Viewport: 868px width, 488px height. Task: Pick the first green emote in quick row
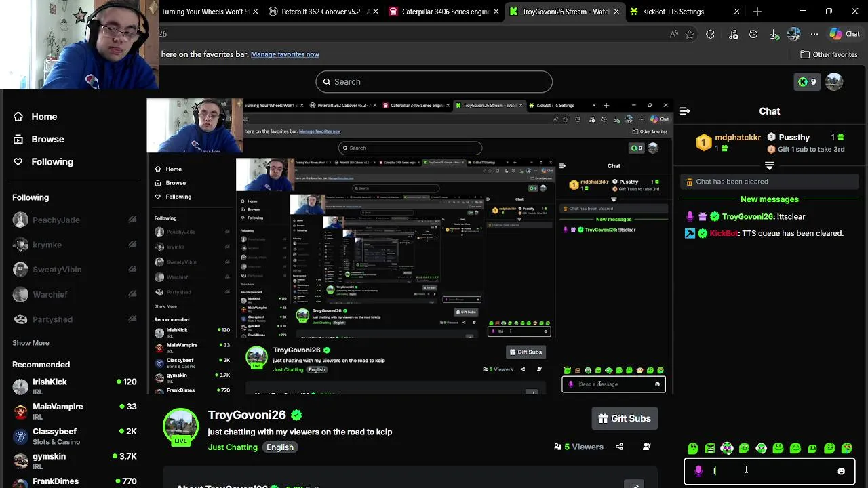click(x=692, y=448)
